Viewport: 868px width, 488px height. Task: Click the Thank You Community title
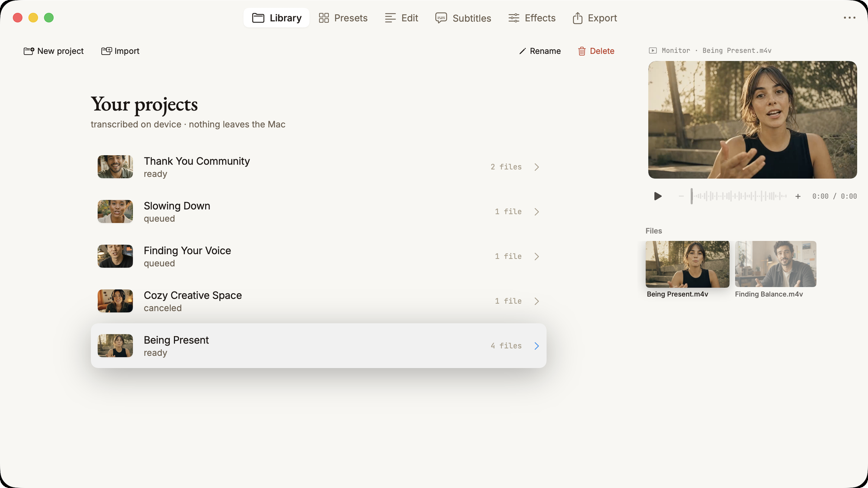point(197,161)
